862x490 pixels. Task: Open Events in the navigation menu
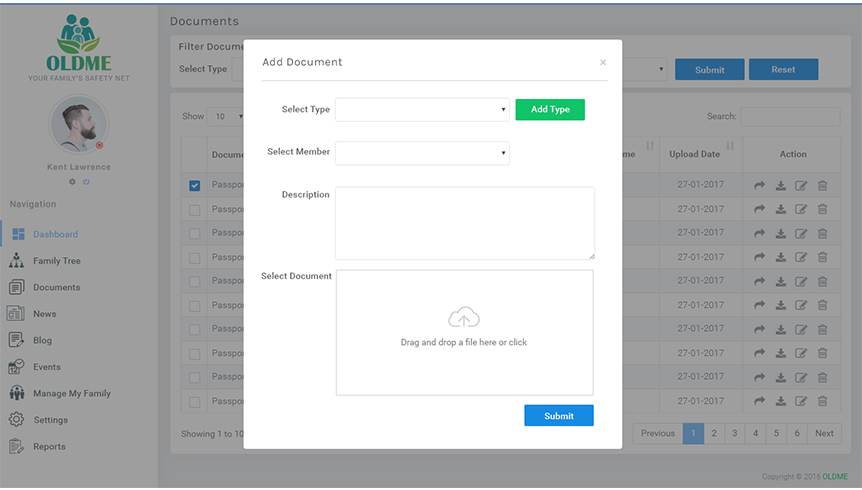(46, 367)
